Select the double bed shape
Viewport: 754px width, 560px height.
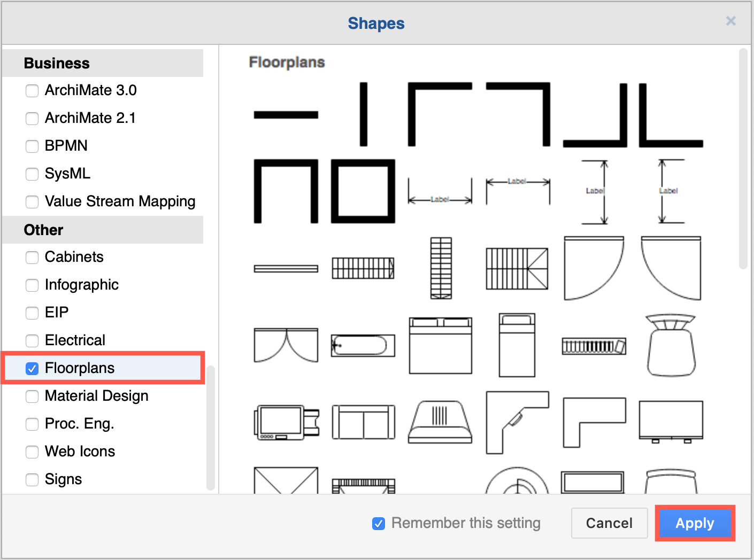point(440,345)
